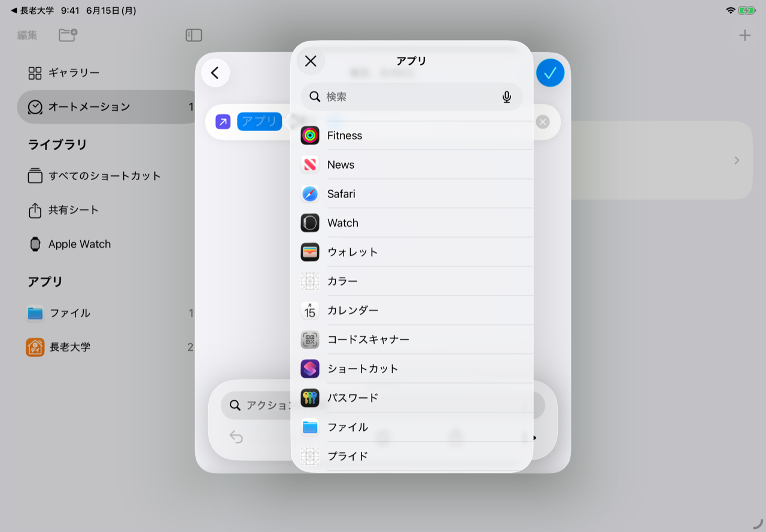Pick the Safari compass icon

pyautogui.click(x=310, y=194)
